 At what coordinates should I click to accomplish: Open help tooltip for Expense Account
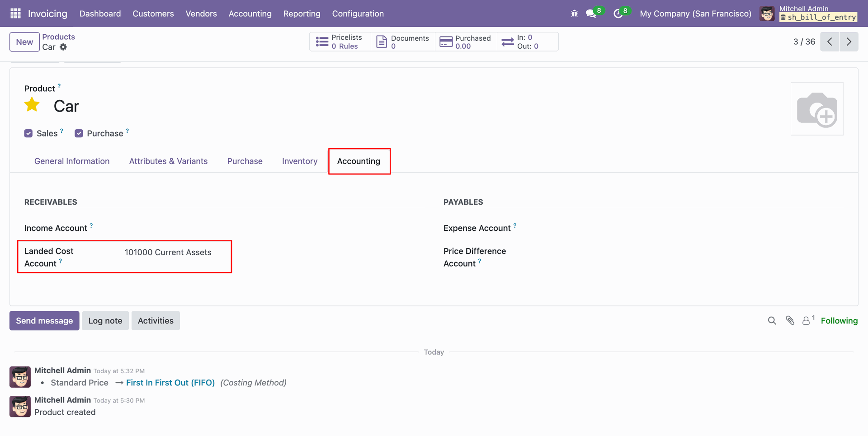(x=515, y=225)
